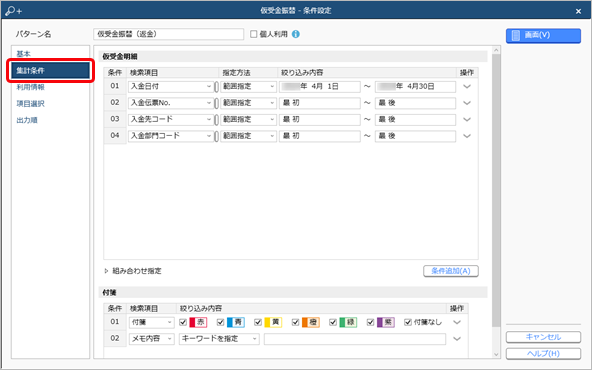Open operation chevron for 入金部門コード row
This screenshot has height=370, width=592.
pyautogui.click(x=467, y=136)
